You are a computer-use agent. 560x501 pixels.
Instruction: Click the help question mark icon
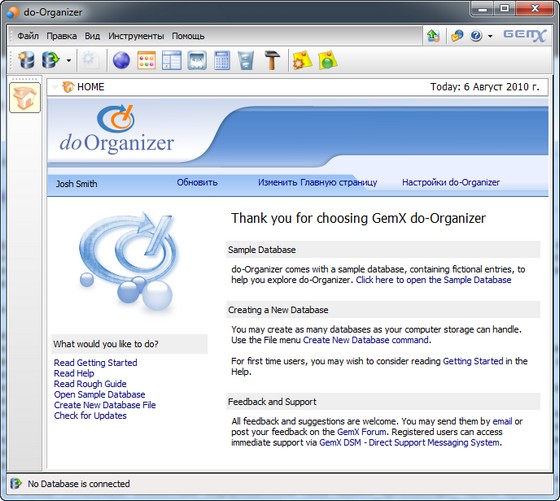[x=476, y=35]
